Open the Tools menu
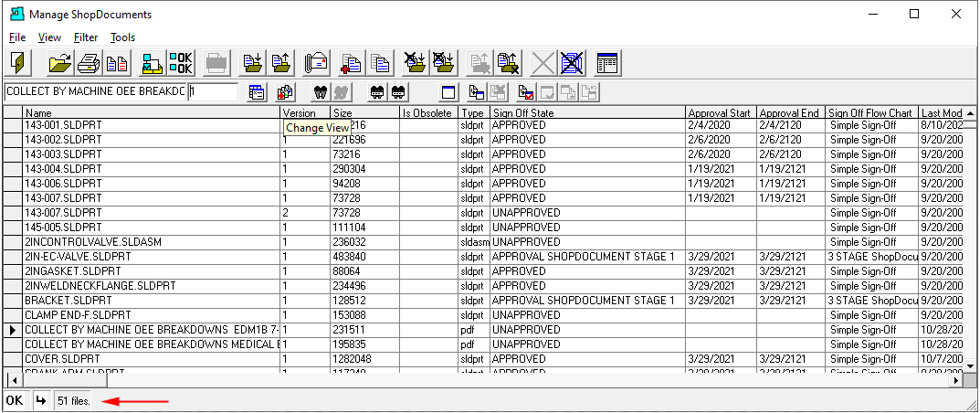 click(123, 37)
